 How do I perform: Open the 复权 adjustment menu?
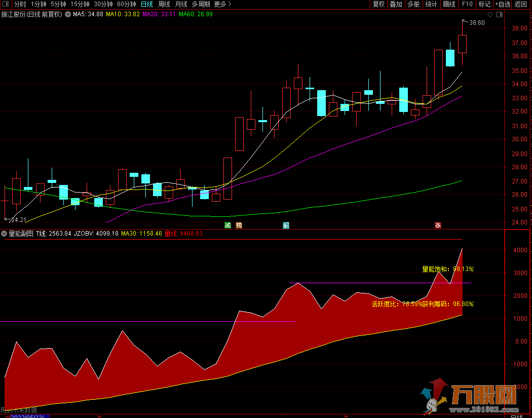378,4
